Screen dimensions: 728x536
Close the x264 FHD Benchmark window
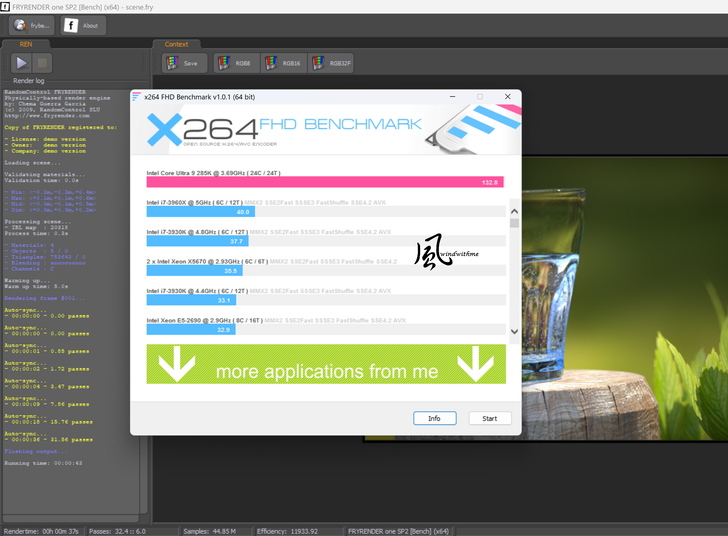coord(508,96)
